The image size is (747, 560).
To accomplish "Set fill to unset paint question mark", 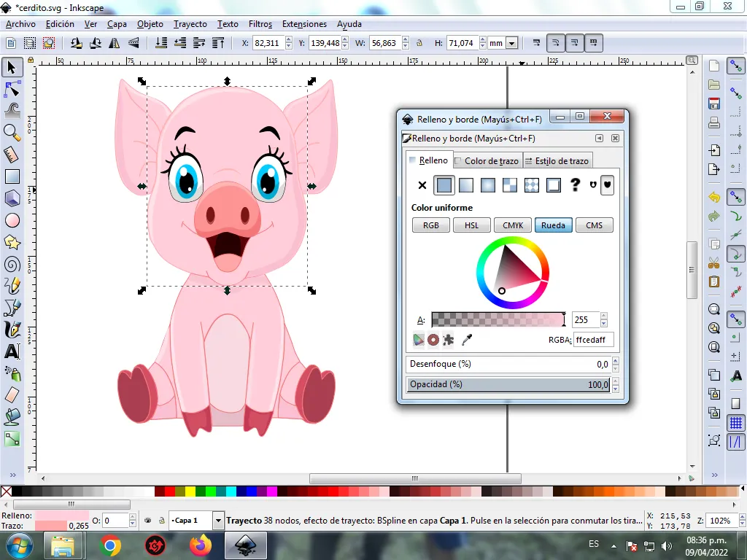I will coord(575,184).
